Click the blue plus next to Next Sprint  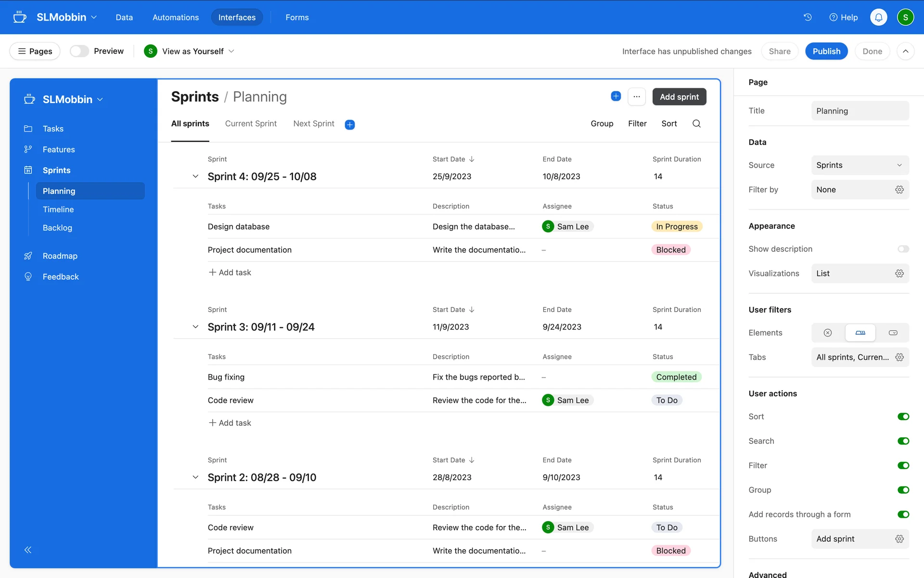350,125
